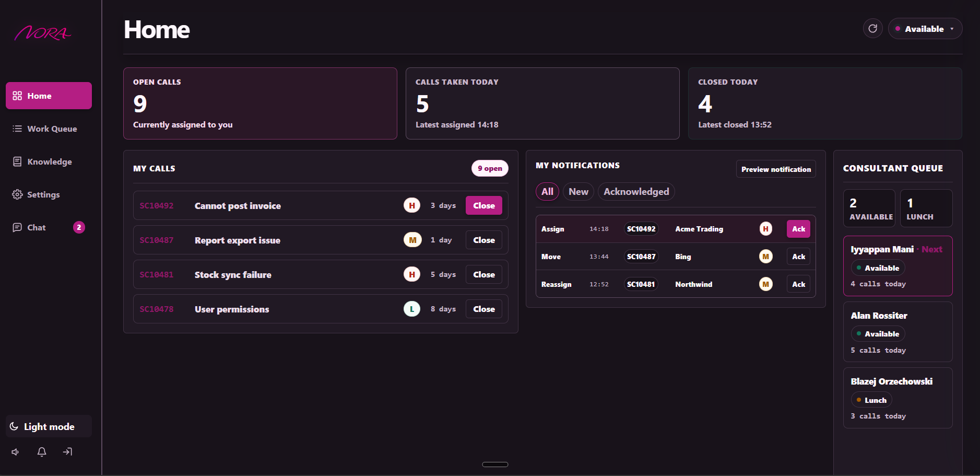The image size is (980, 476).
Task: Click 'Latest assigned 14:18' text
Action: (457, 125)
